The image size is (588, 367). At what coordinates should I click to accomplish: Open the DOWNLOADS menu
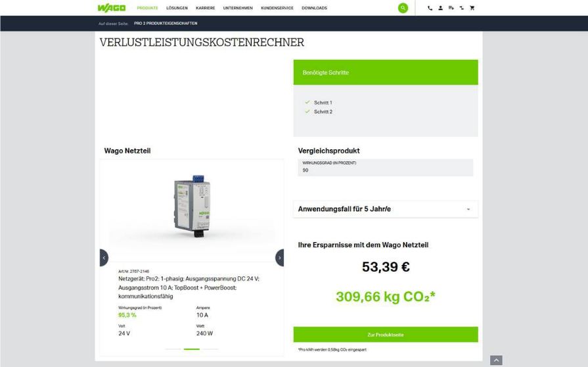point(314,8)
